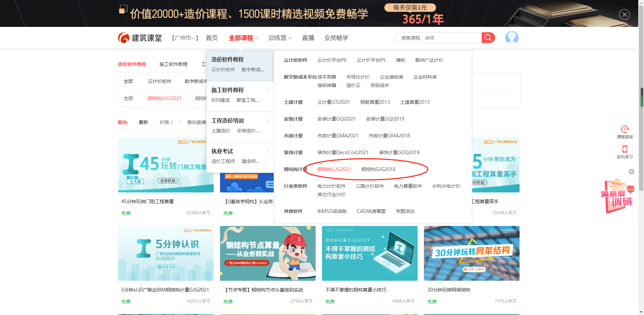Open 会员畅学 navigation item

pos(336,38)
